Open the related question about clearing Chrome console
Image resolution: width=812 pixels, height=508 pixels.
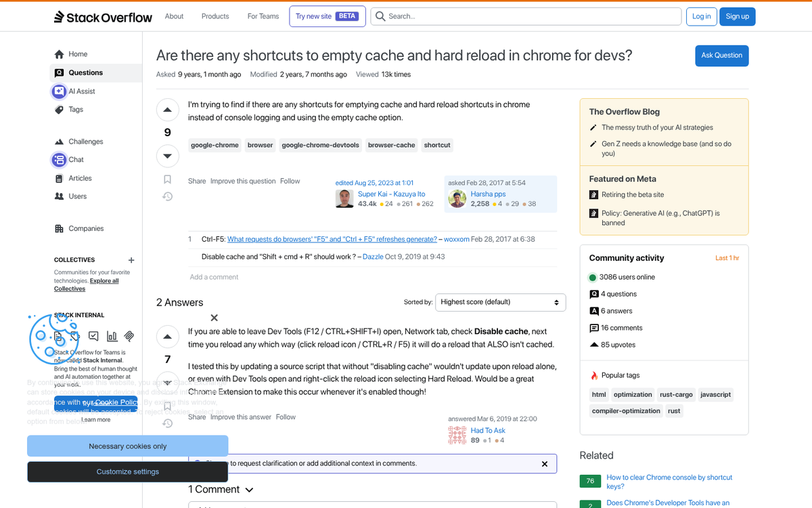coord(669,481)
